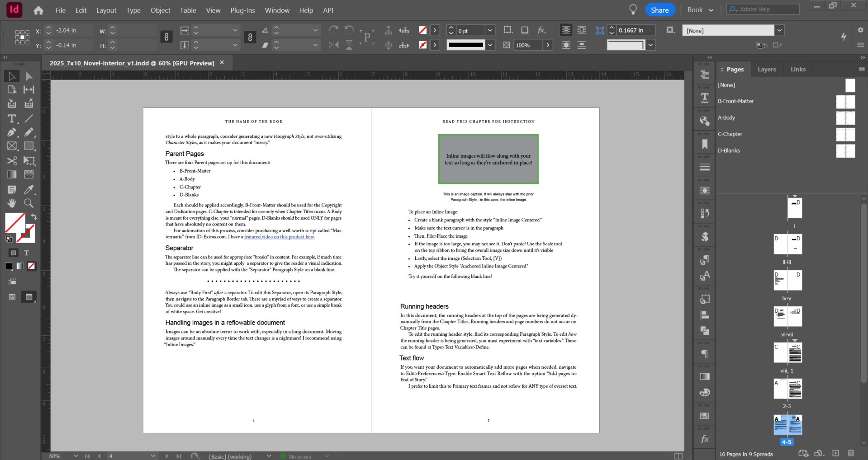868x460 pixels.
Task: Select the Direct Selection tool
Action: 29,76
